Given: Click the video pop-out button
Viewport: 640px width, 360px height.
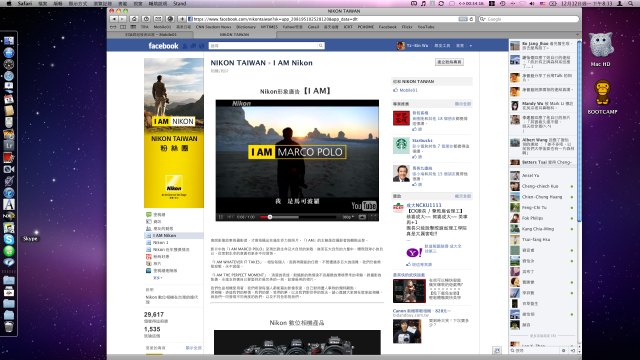Looking at the screenshot, I should coord(362,217).
